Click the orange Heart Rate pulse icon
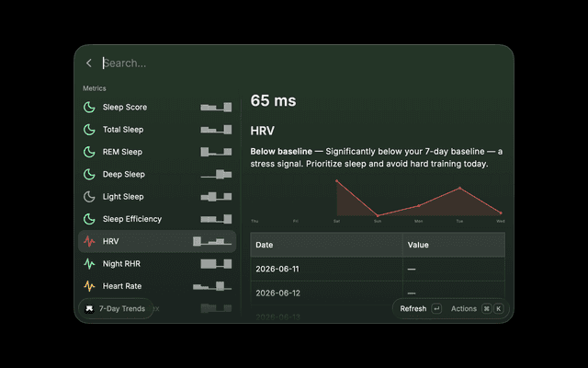 pyautogui.click(x=89, y=286)
